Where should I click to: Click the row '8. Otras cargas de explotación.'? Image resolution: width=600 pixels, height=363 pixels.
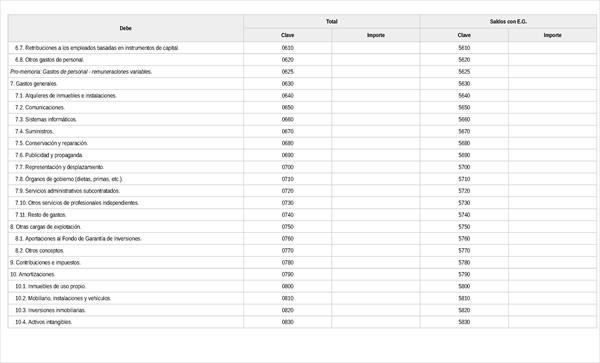[x=302, y=227]
